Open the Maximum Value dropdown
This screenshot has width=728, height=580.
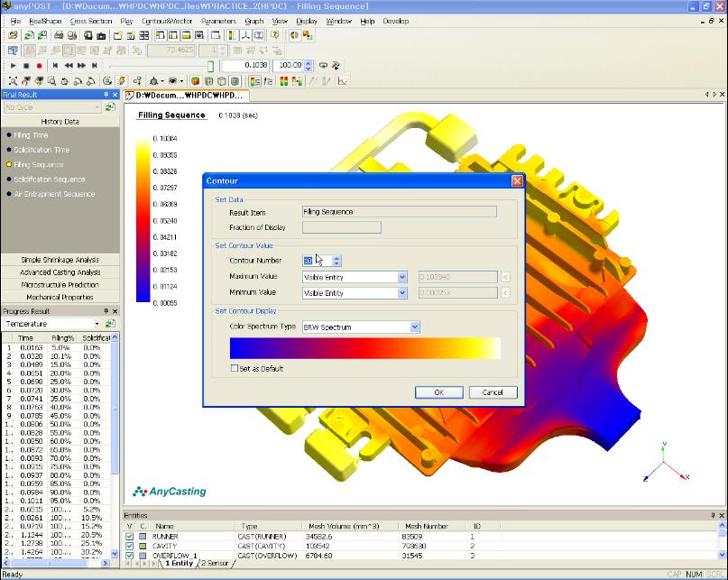[402, 277]
